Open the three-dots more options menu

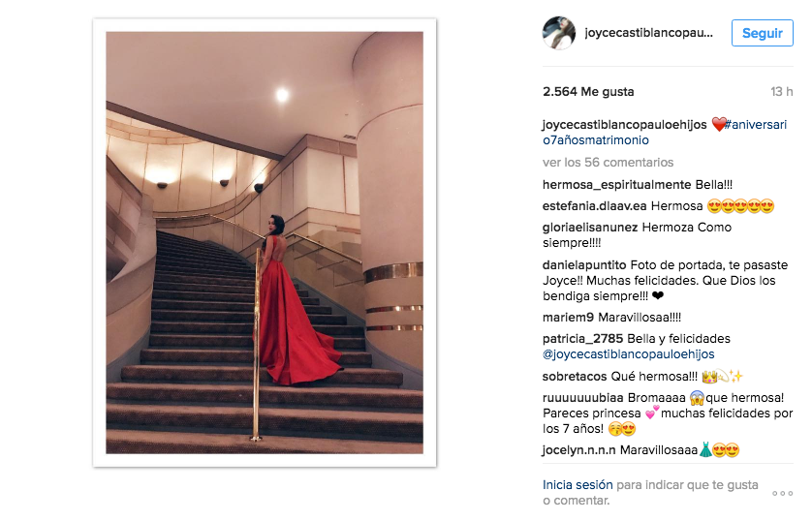click(x=783, y=494)
